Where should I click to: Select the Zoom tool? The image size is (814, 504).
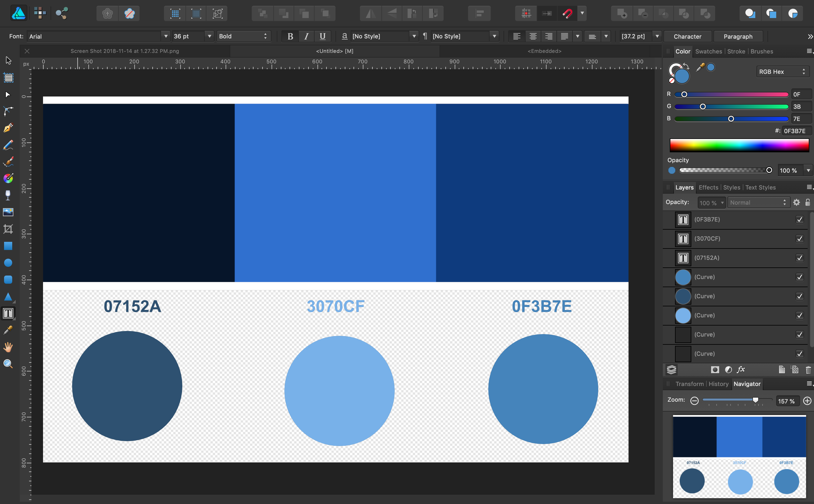[x=8, y=364]
